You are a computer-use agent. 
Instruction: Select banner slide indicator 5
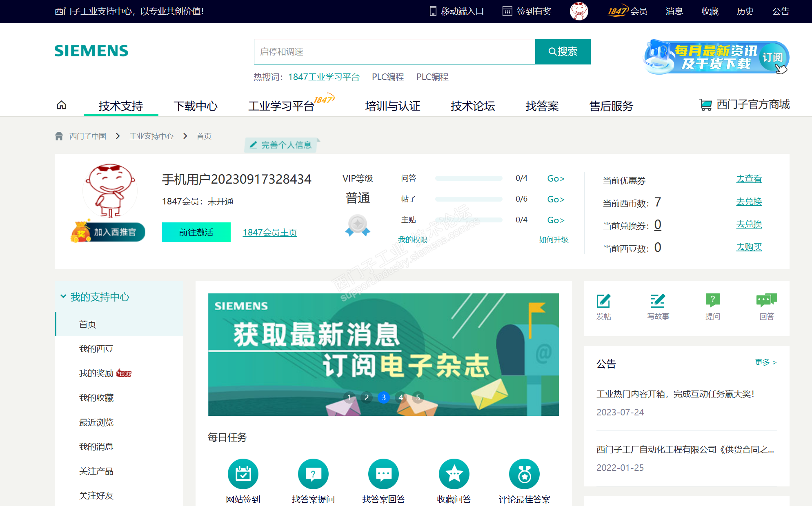pos(418,397)
